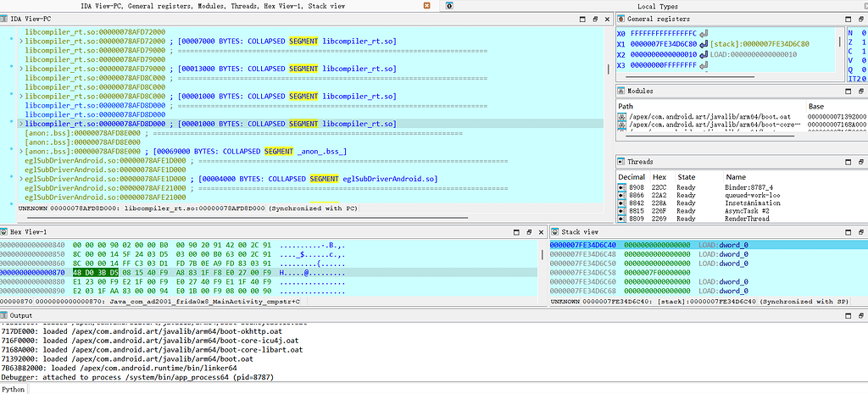Click [stack]:0000007FE34D6C80 reference in X1
Screen dimensions: 868x394
tap(760, 44)
